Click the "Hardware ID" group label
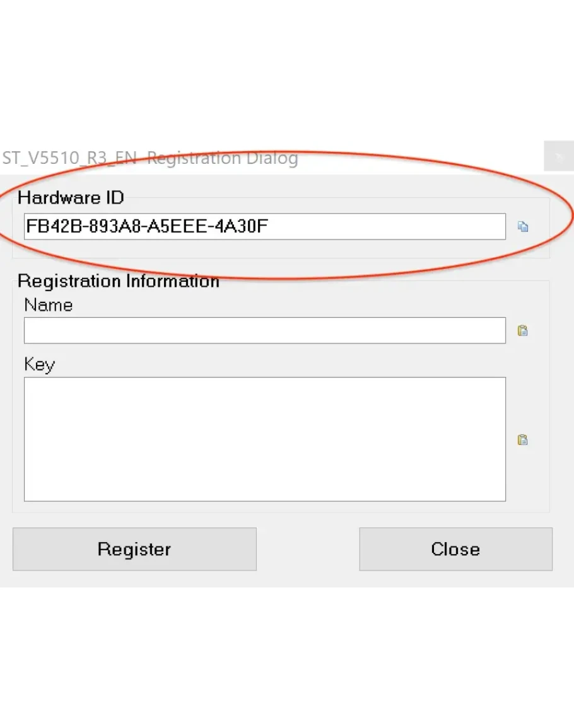The width and height of the screenshot is (574, 728). click(x=71, y=198)
